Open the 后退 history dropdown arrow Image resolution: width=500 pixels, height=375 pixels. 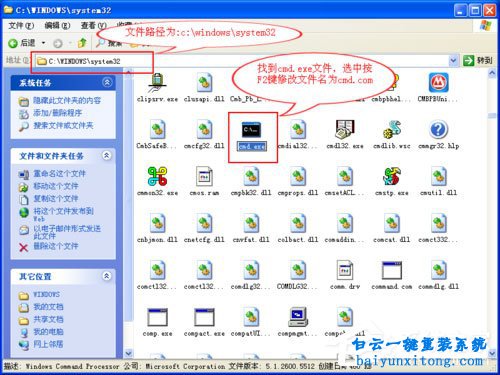(x=43, y=43)
